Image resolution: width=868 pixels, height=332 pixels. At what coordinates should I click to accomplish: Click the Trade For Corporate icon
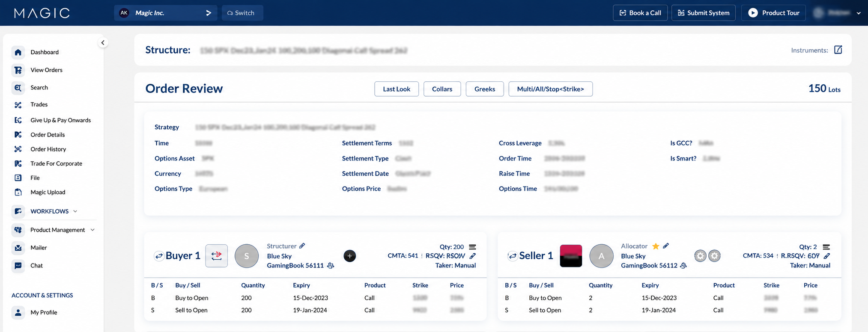pyautogui.click(x=18, y=163)
